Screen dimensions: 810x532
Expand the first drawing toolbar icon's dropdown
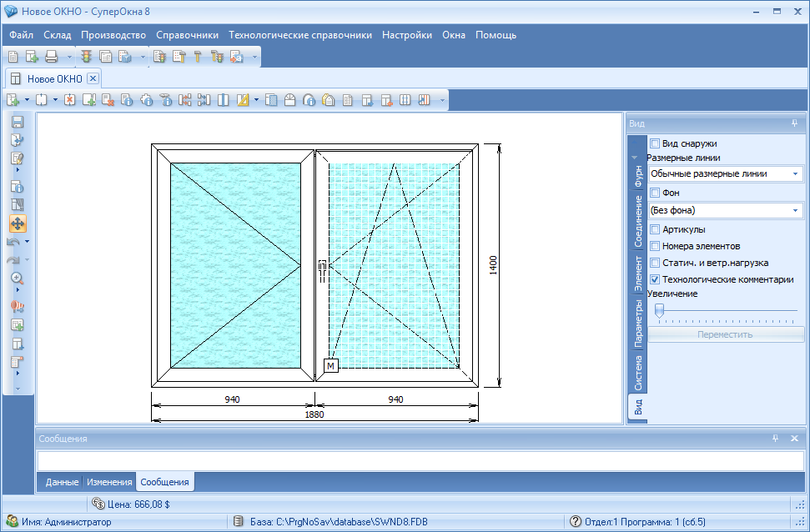(x=27, y=100)
